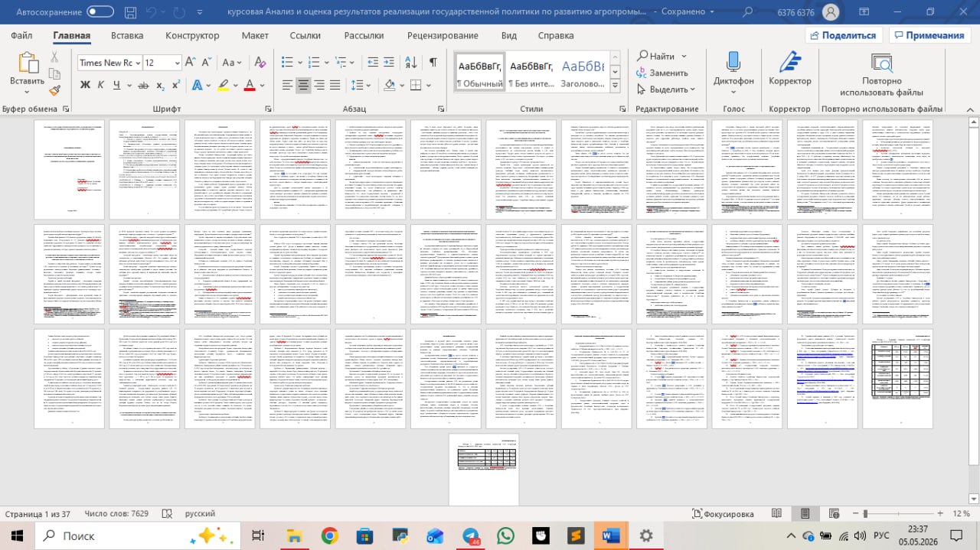Open bulleted list dropdown arrow

pos(299,63)
